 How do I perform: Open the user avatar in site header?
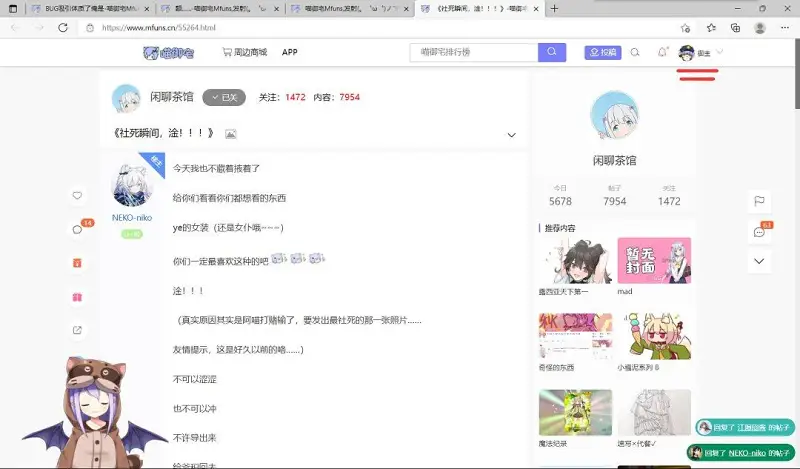tap(687, 53)
